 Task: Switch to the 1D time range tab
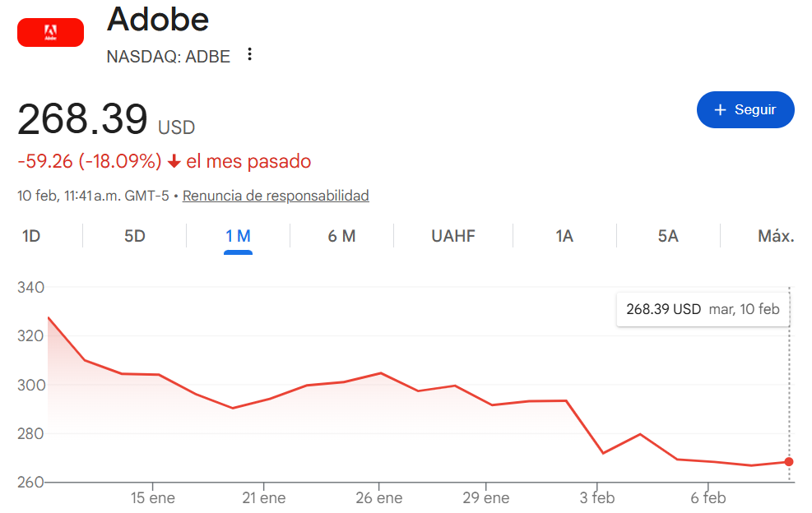click(31, 237)
